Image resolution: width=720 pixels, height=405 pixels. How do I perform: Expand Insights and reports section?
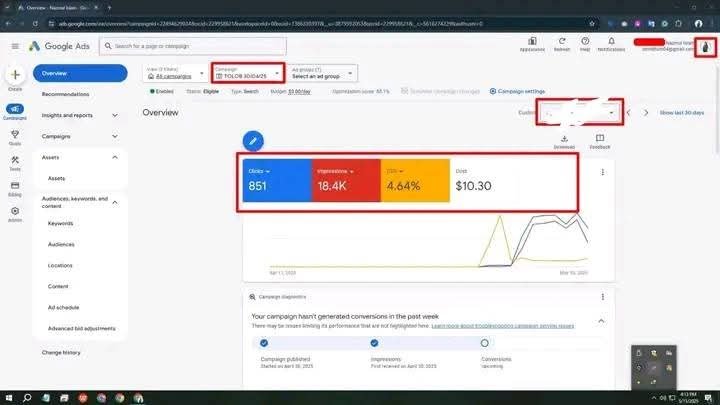[80, 115]
